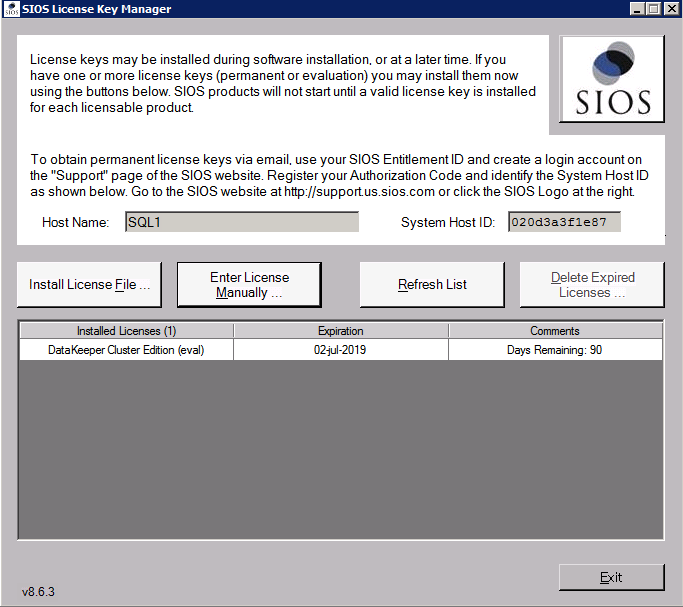This screenshot has width=683, height=607.
Task: Click Delete Expired Licenses button
Action: tap(592, 285)
